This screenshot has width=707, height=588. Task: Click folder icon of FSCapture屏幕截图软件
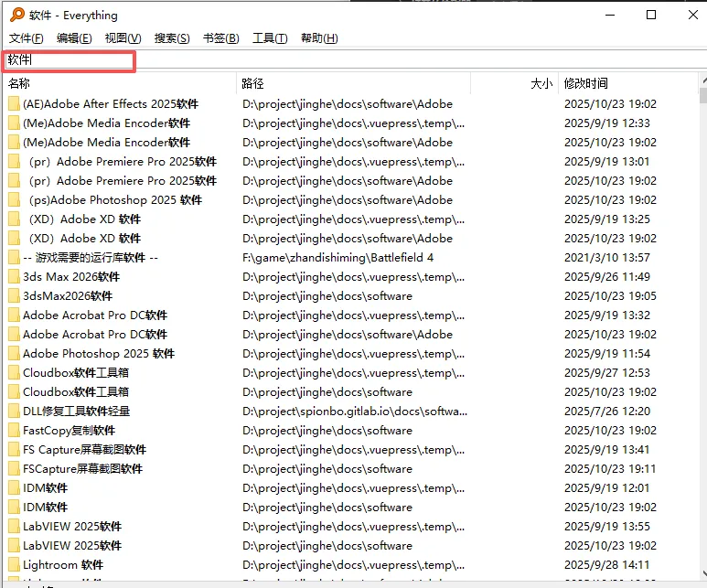[x=14, y=469]
